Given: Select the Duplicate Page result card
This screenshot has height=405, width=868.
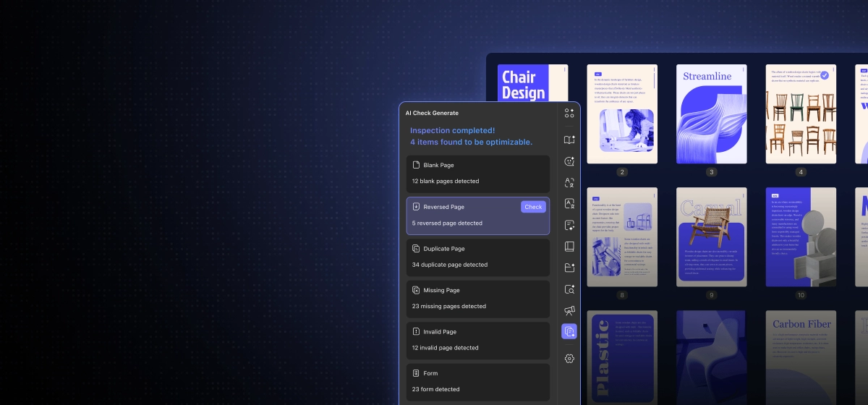Looking at the screenshot, I should (478, 257).
